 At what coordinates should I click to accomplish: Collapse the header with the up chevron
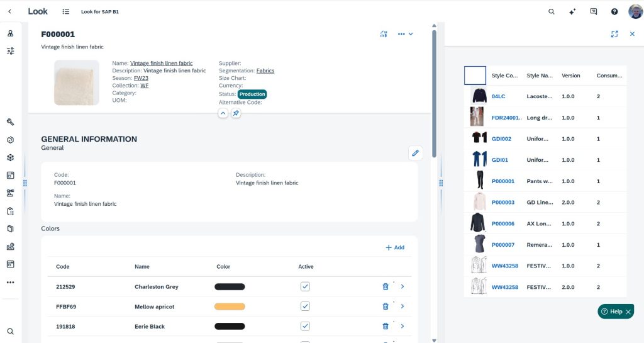coord(223,113)
